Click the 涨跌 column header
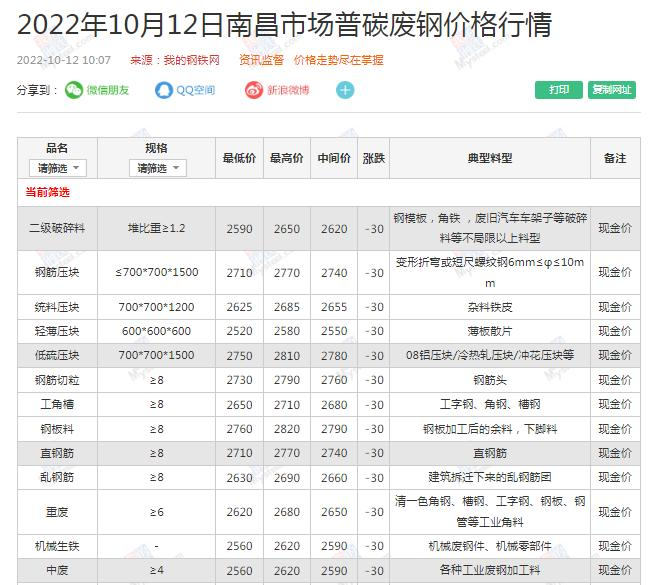Screen dimensions: 661x585 click(374, 158)
